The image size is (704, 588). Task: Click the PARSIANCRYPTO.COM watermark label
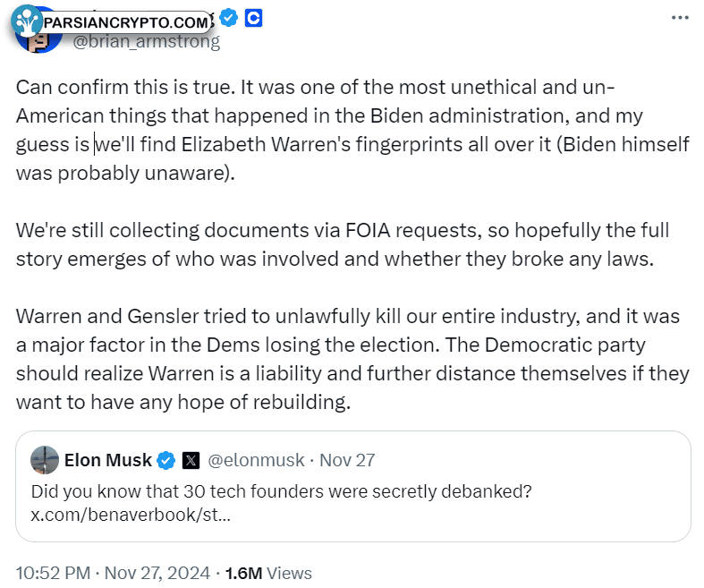126,22
